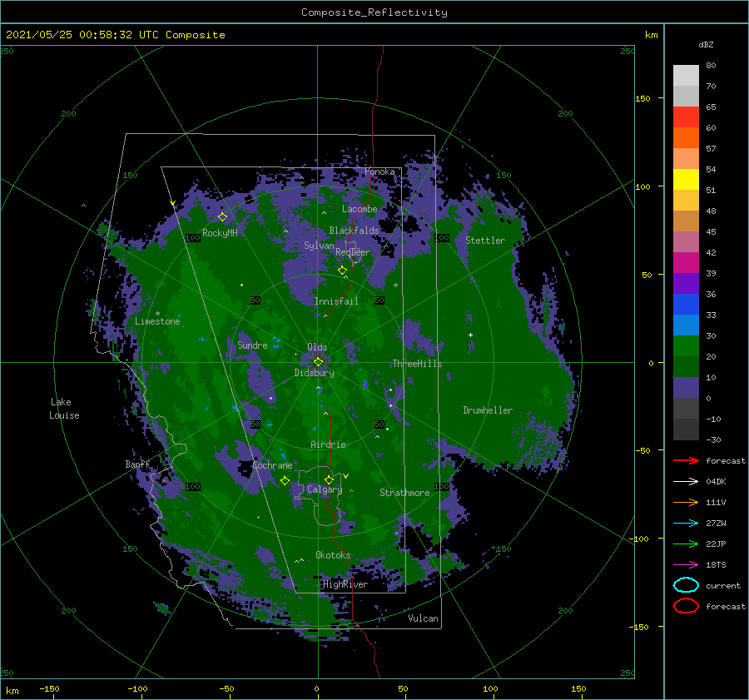Viewport: 749px width, 700px height.
Task: Click the RedDeer city label
Action: point(353,252)
